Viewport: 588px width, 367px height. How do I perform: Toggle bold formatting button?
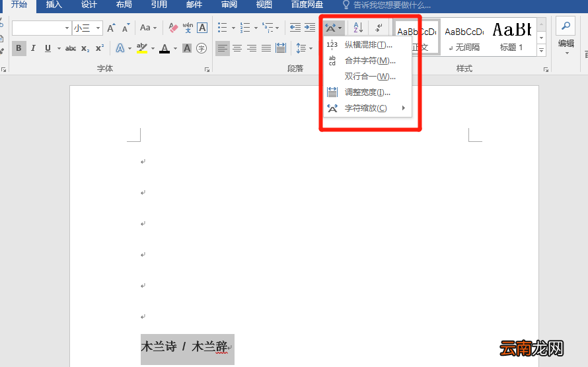[x=18, y=48]
